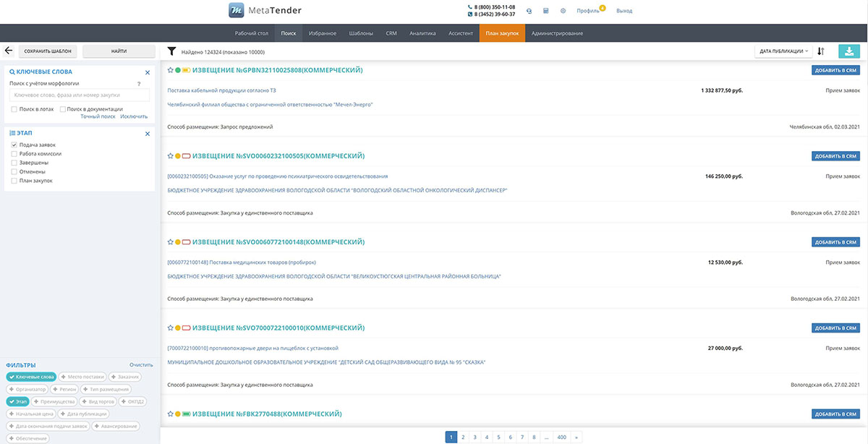The height and width of the screenshot is (444, 868).
Task: Check План закупок stage checkbox
Action: coord(14,181)
